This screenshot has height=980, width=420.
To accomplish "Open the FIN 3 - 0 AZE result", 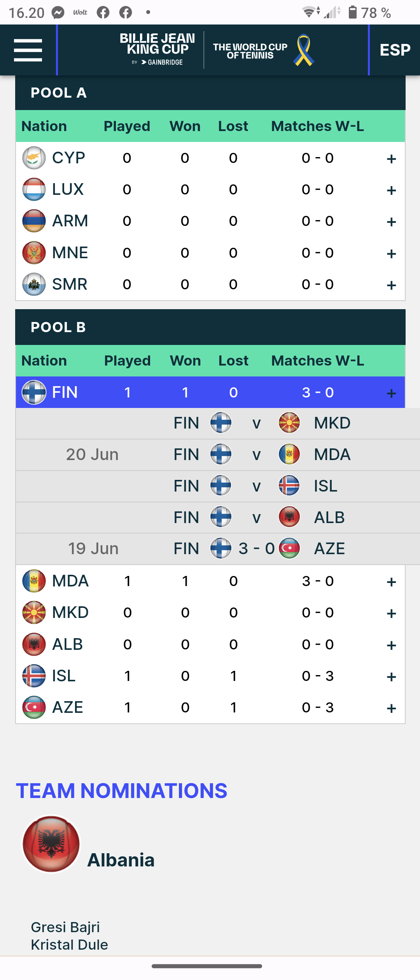I will click(218, 549).
